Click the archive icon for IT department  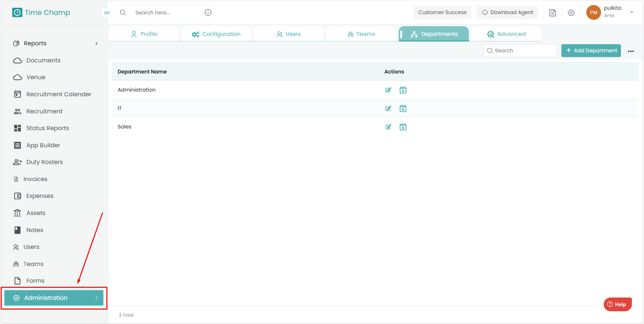tap(403, 109)
